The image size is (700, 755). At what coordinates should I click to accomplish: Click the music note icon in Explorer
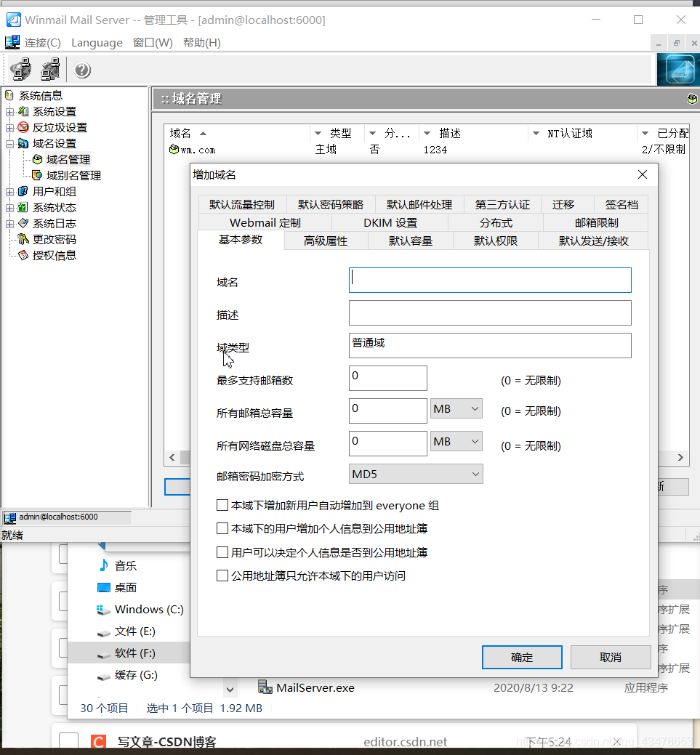coord(103,565)
